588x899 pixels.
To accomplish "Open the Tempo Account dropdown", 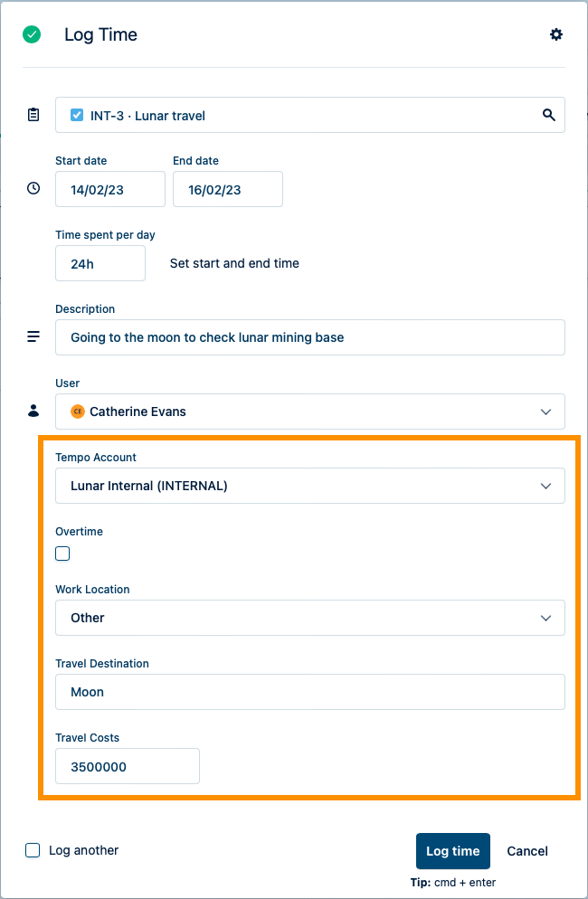I will (x=545, y=486).
